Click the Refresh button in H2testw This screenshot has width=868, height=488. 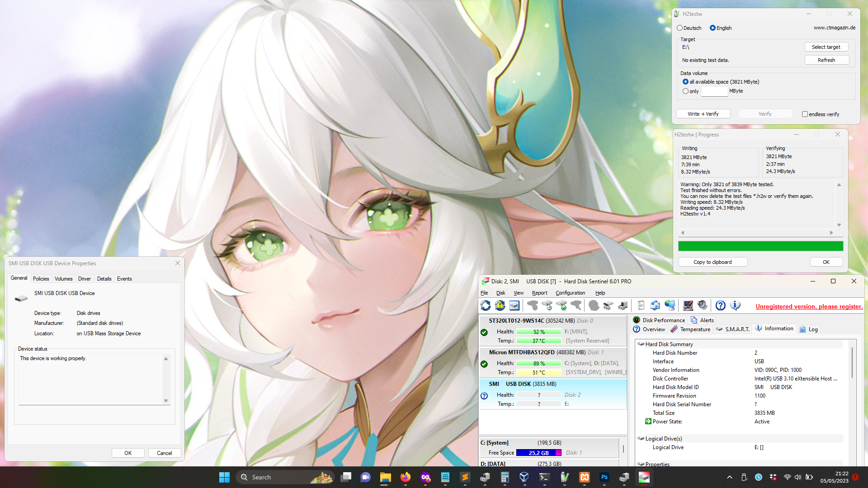tap(826, 60)
